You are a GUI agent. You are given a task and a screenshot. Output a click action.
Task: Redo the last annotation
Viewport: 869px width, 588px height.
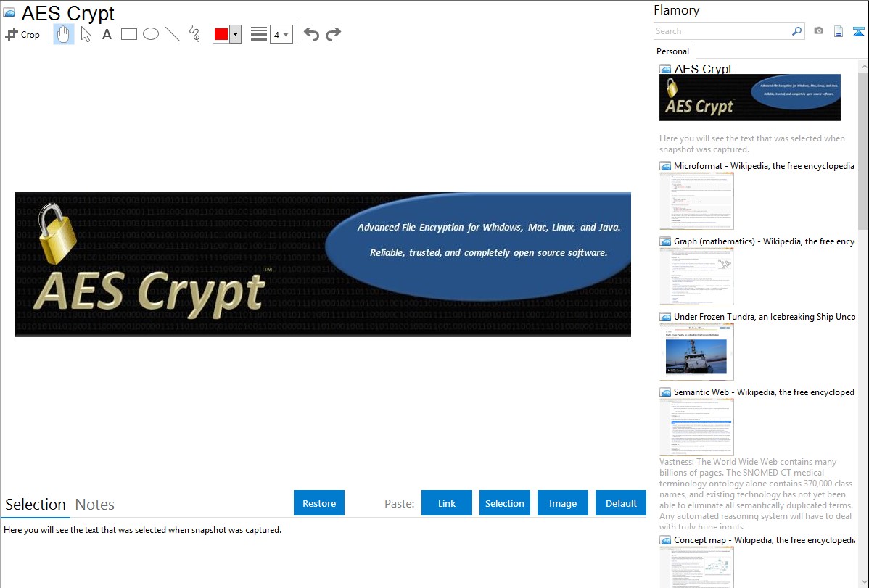click(333, 34)
